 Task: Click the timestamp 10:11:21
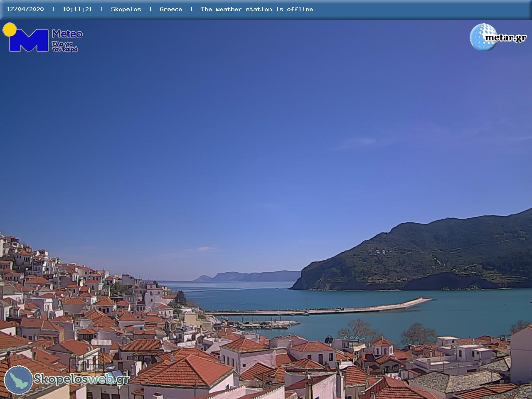click(77, 9)
